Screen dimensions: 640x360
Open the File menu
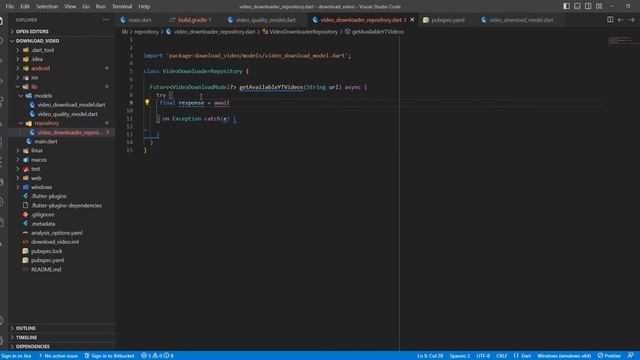[10, 6]
